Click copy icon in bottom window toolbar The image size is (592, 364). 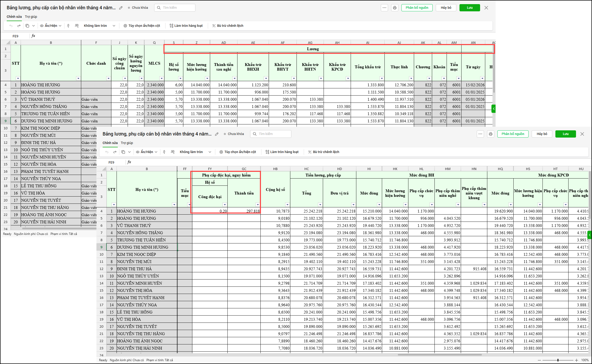123,152
